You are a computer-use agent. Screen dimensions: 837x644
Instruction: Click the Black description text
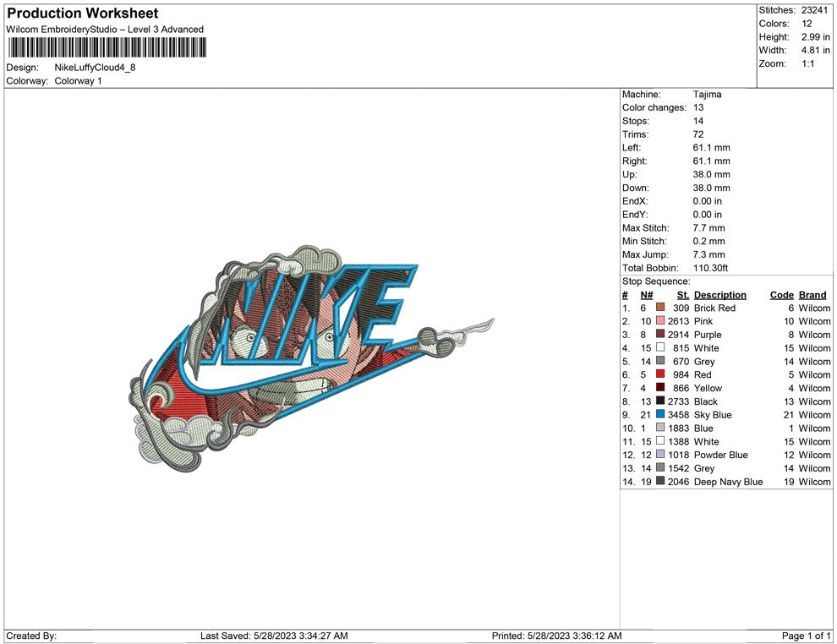tap(706, 401)
